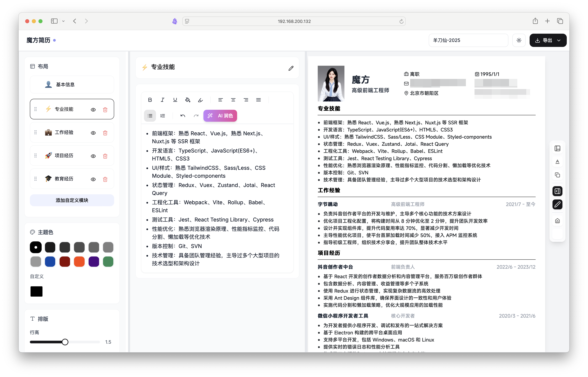
Task: Click the AI 润色 button
Action: click(220, 116)
